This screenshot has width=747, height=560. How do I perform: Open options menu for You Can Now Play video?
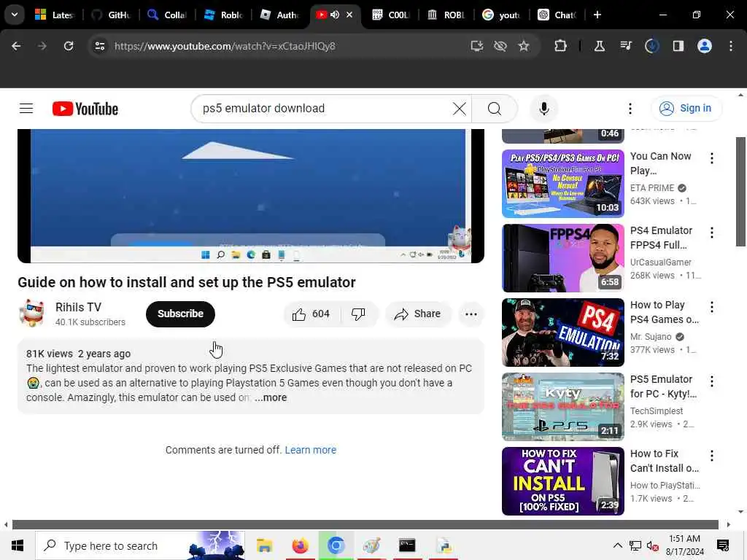coord(712,158)
